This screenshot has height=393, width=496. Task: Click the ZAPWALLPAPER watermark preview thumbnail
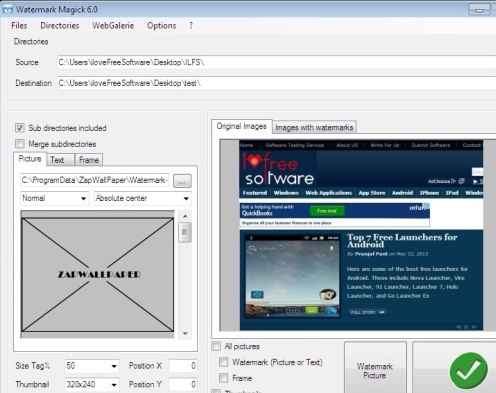[98, 274]
